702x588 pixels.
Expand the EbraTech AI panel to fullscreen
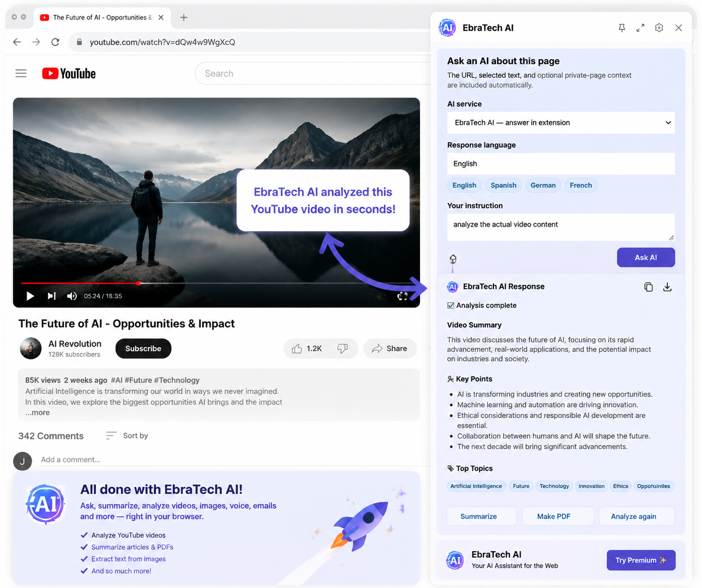click(x=641, y=28)
